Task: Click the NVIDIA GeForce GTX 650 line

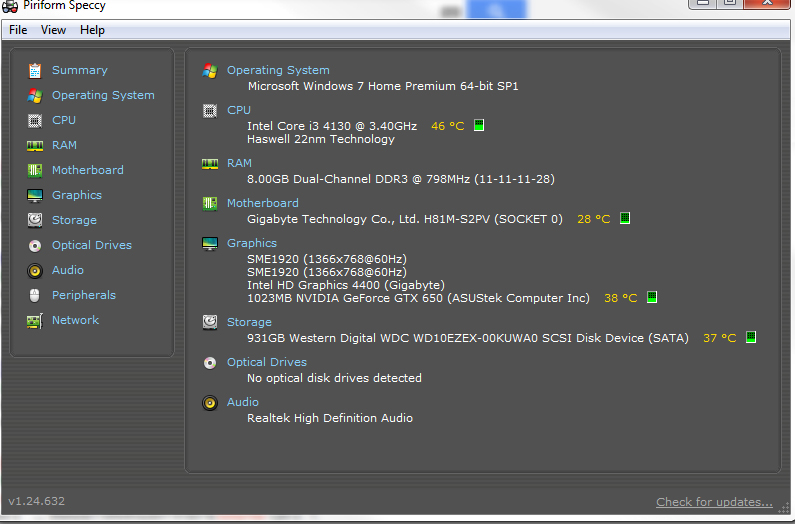Action: pyautogui.click(x=418, y=298)
